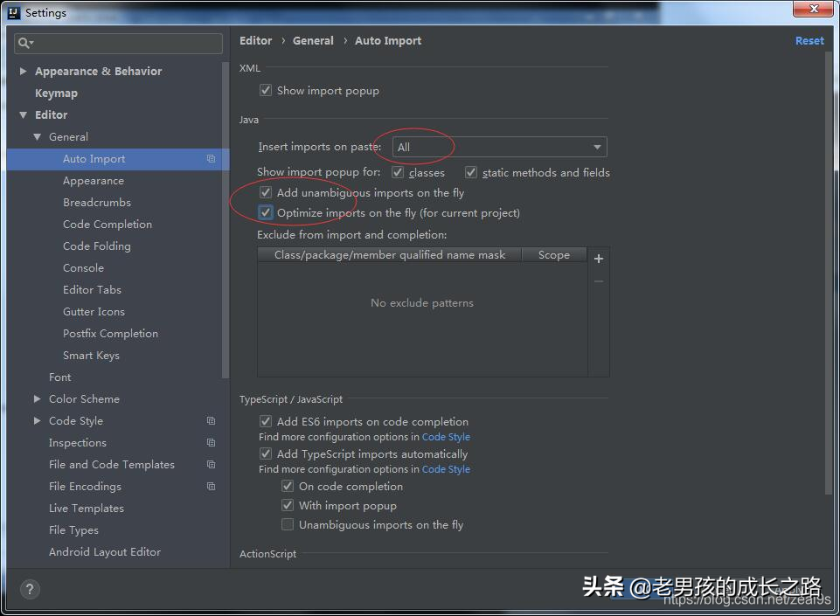Image resolution: width=840 pixels, height=616 pixels.
Task: Click the modified-settings icon beside Auto Import
Action: click(209, 159)
